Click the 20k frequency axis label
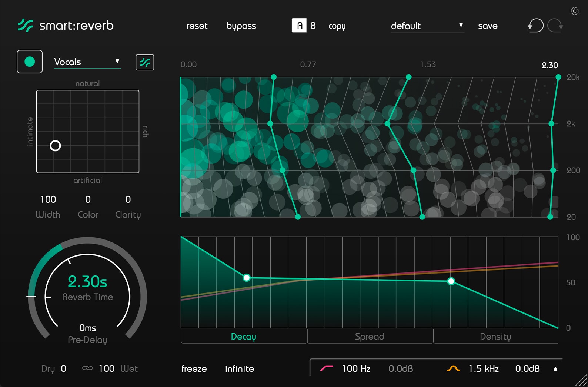Image resolution: width=588 pixels, height=387 pixels. [573, 77]
